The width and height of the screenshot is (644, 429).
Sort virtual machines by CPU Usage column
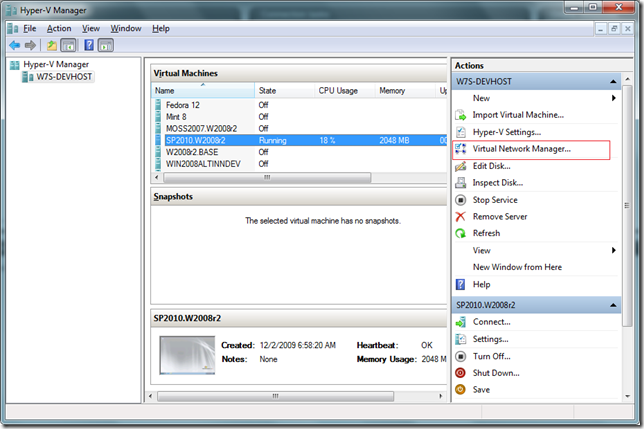tap(345, 91)
